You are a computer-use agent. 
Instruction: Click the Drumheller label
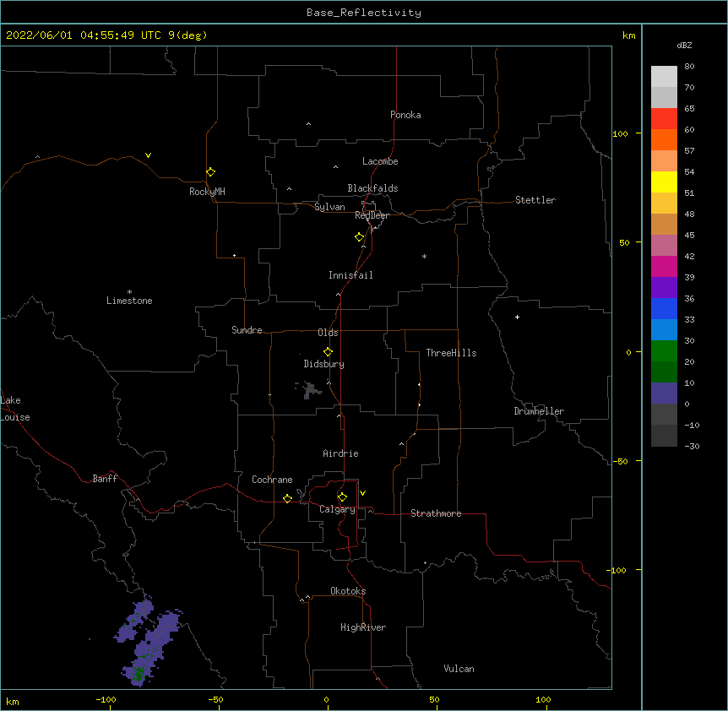[539, 411]
